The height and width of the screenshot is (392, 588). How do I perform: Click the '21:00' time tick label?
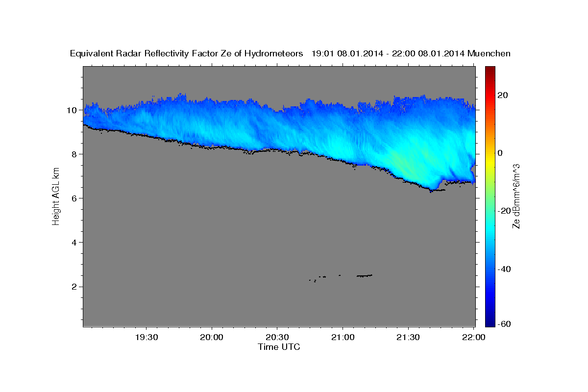click(343, 337)
